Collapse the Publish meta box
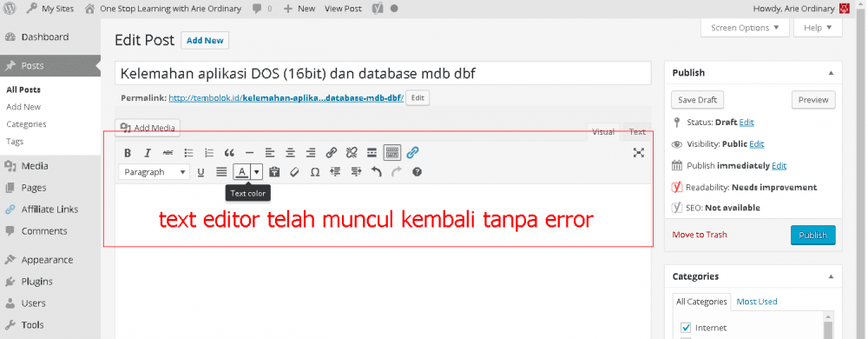The width and height of the screenshot is (868, 339). click(x=831, y=72)
